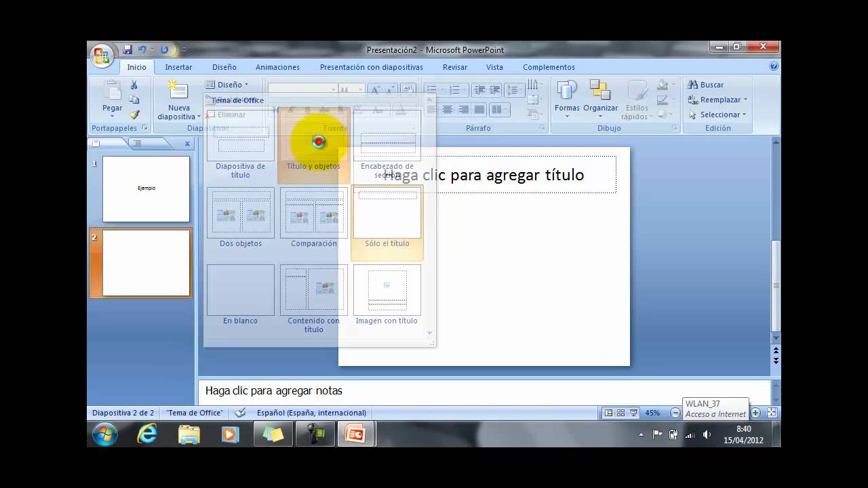Open Portapapeles dialog launcher
Viewport: 868px width, 488px height.
(x=145, y=128)
